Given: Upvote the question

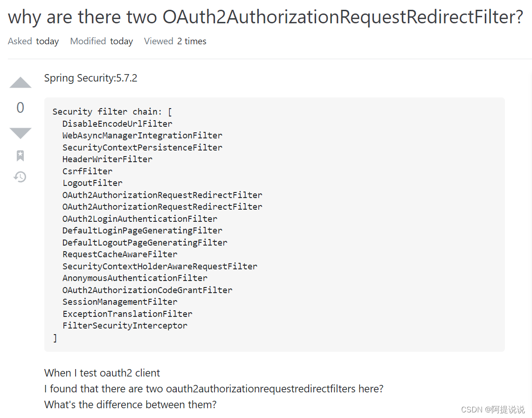Looking at the screenshot, I should [x=20, y=82].
